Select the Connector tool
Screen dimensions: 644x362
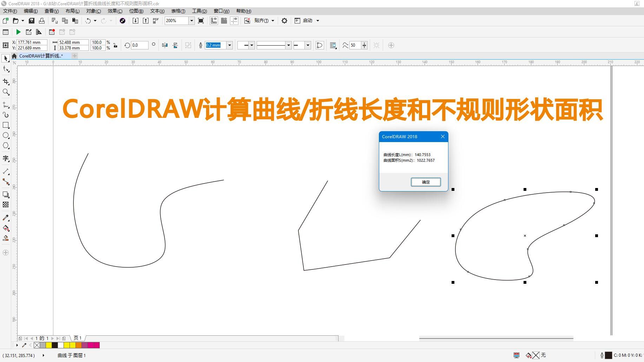(6, 182)
